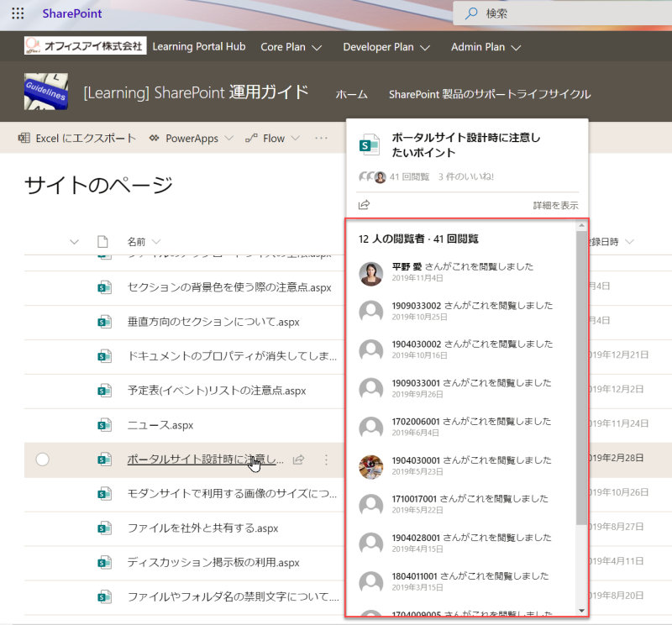This screenshot has width=672, height=625.
Task: Click the Excel export icon
Action: click(x=24, y=138)
